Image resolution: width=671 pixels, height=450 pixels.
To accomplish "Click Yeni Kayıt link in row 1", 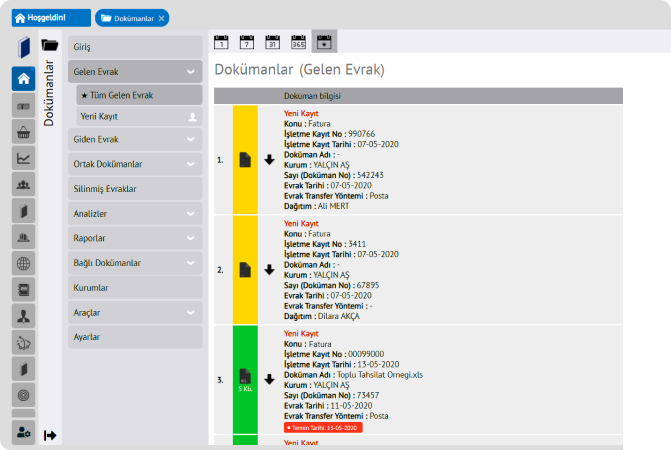I will pyautogui.click(x=301, y=113).
